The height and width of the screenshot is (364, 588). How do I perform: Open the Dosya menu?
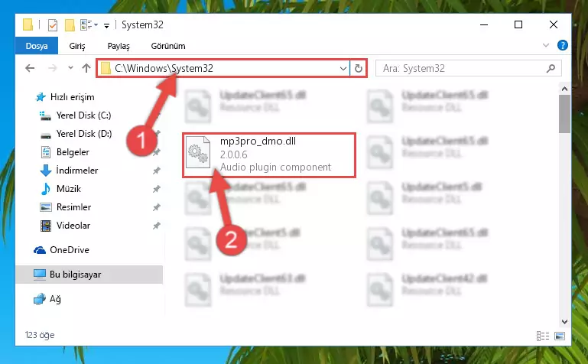[37, 46]
